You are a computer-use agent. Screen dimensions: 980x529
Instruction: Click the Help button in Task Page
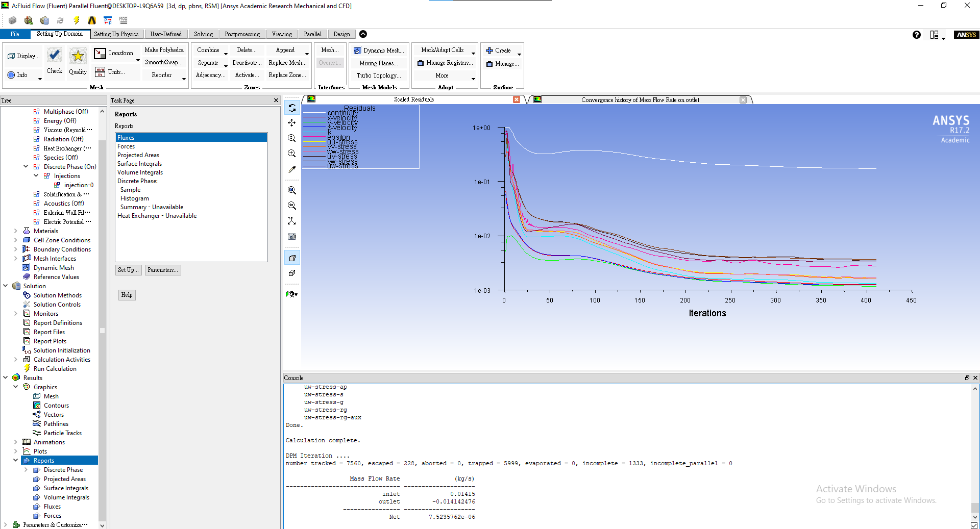coord(127,295)
